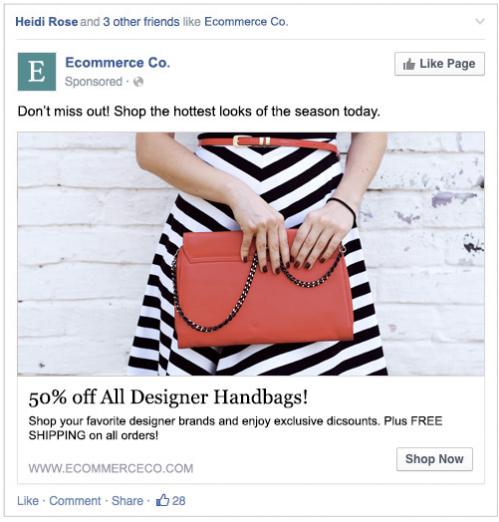This screenshot has height=522, width=499.
Task: Open Heidi Rose's profile link
Action: point(46,22)
